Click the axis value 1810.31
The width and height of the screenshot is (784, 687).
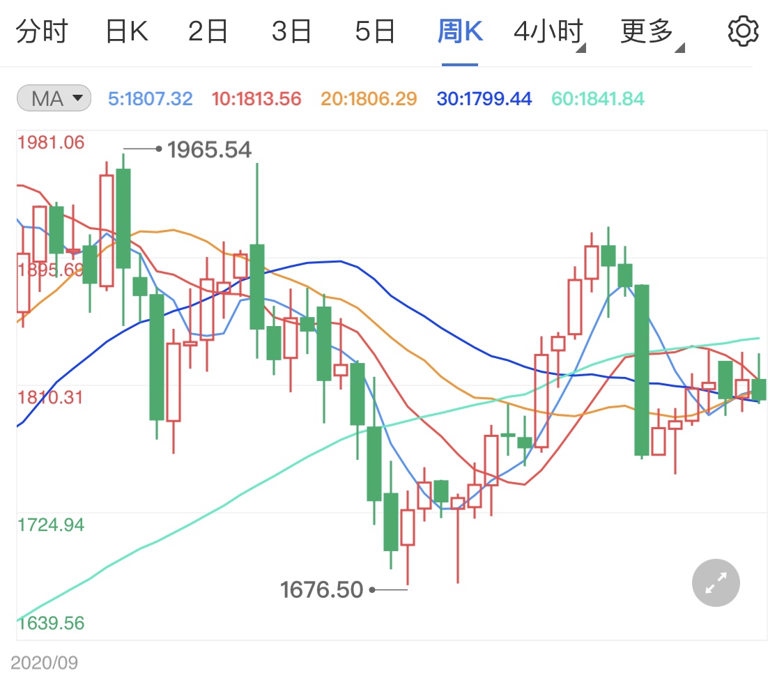click(50, 398)
